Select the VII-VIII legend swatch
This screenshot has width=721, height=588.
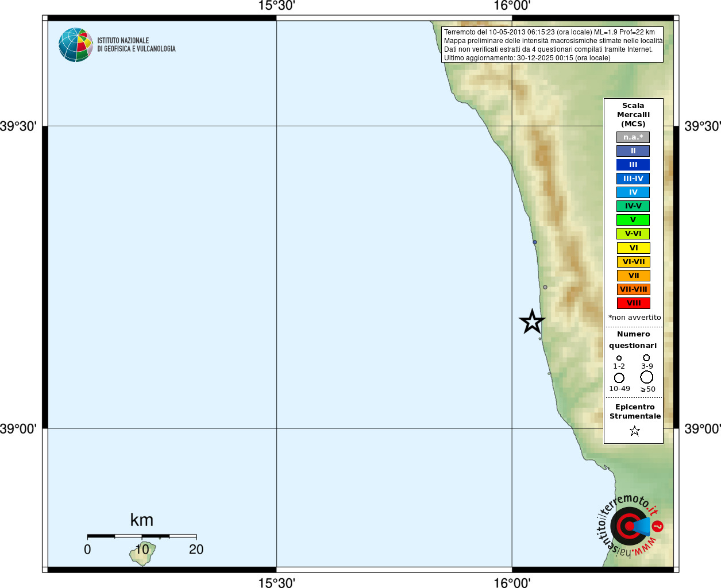coord(634,289)
